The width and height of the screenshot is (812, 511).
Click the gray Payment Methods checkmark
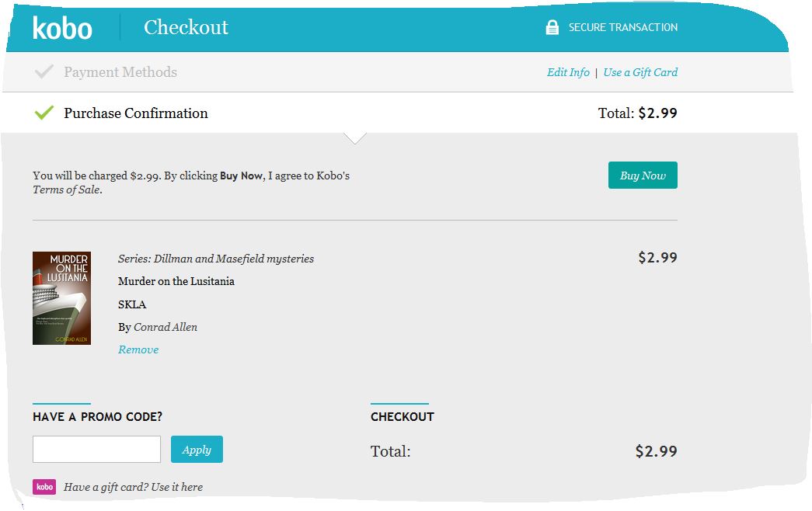(x=44, y=72)
